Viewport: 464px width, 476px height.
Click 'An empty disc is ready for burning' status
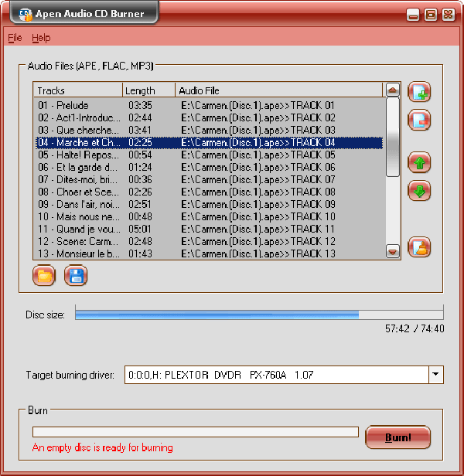(103, 448)
